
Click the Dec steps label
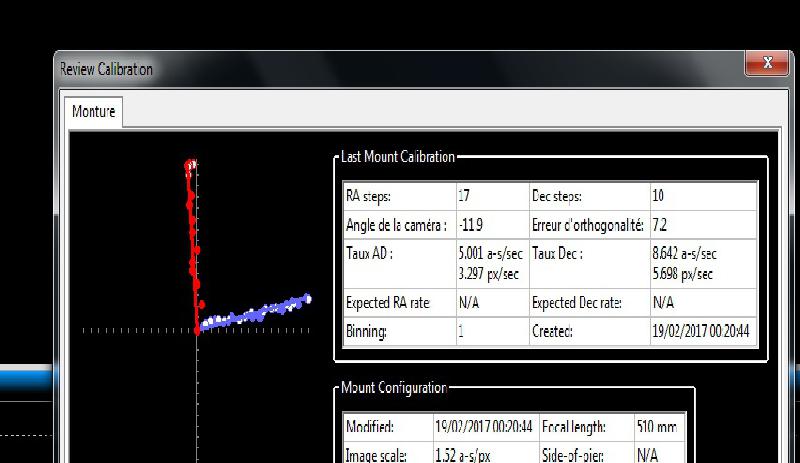(x=557, y=196)
